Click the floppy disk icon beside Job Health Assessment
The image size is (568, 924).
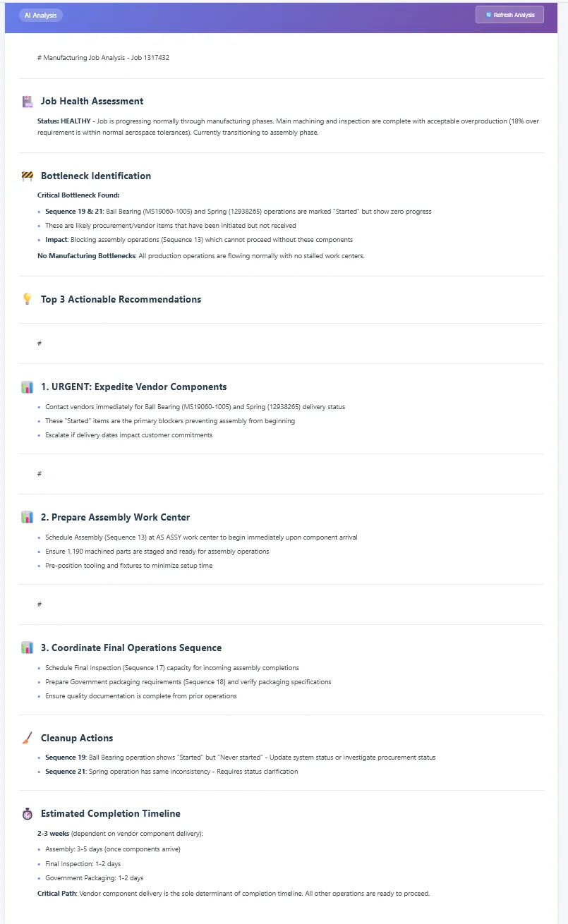point(28,102)
